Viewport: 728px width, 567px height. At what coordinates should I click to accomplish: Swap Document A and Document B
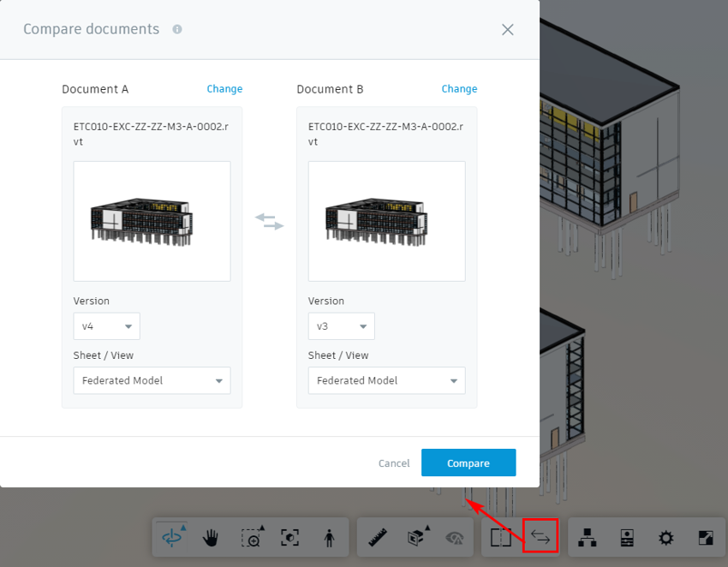269,222
